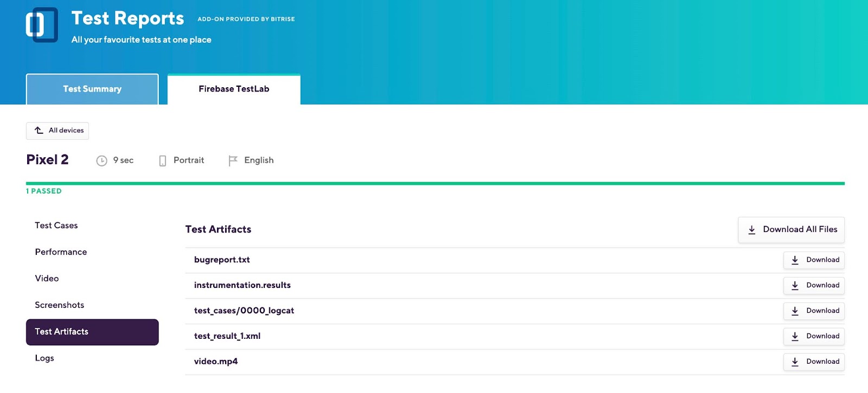Viewport: 868px width, 393px height.
Task: Click the Test Reports logo icon
Action: [x=42, y=25]
